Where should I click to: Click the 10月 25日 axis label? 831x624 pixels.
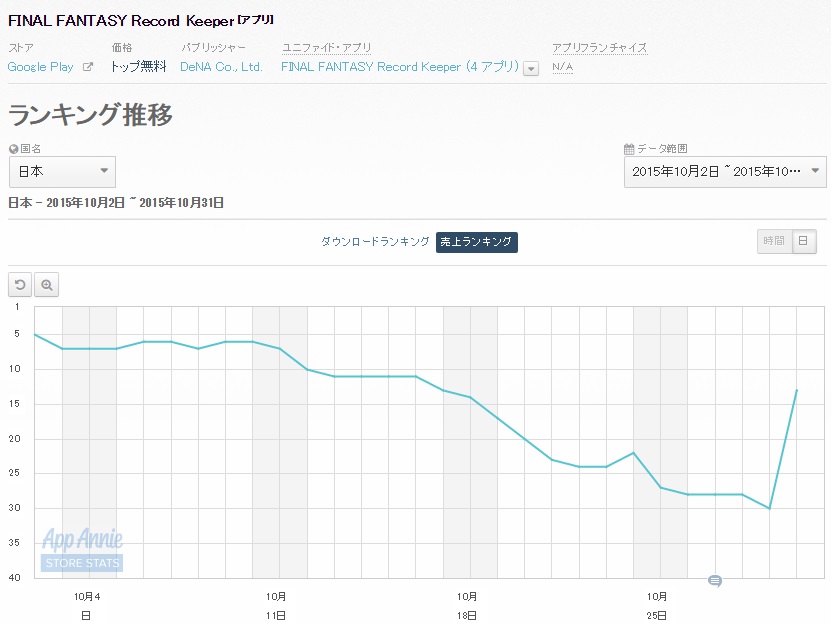tap(657, 606)
